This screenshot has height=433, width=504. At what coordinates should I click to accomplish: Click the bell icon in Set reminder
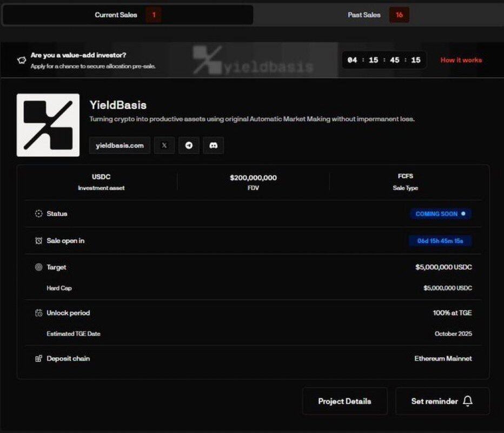tap(468, 401)
